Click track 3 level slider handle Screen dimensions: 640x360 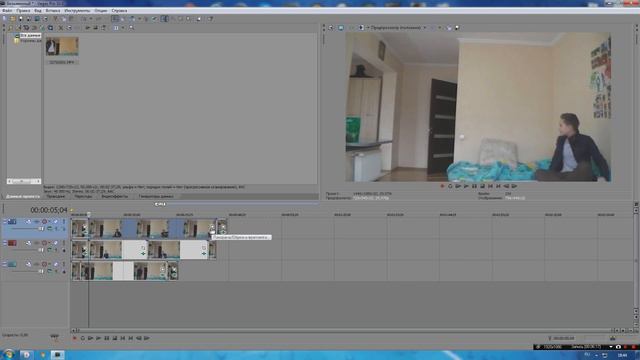[x=41, y=271]
